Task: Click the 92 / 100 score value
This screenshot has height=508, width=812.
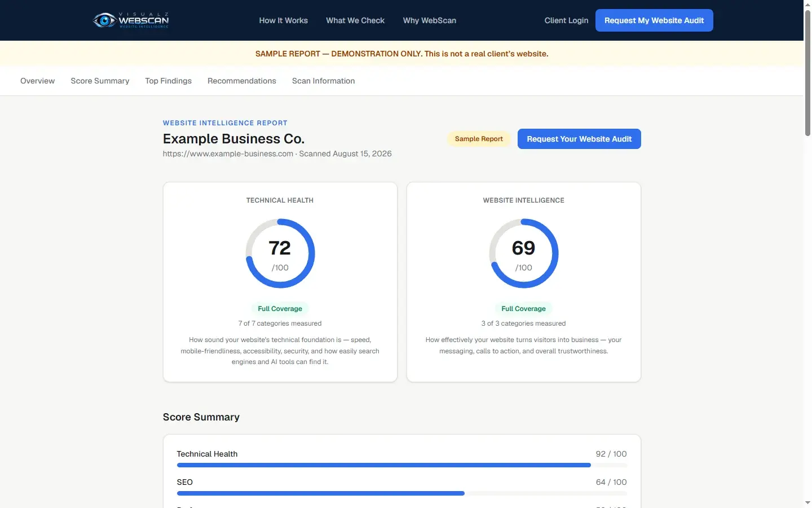Action: 611,454
